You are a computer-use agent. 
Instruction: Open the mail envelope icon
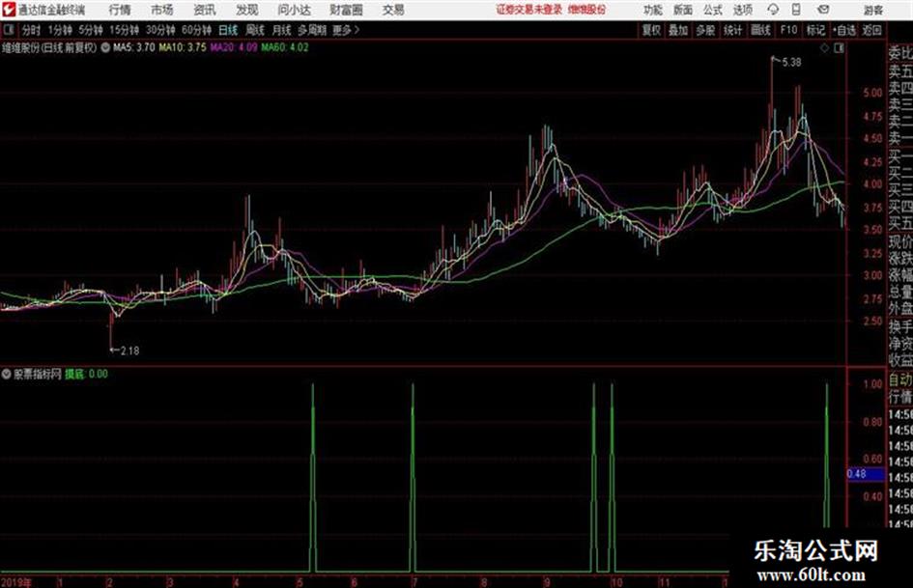tap(823, 10)
